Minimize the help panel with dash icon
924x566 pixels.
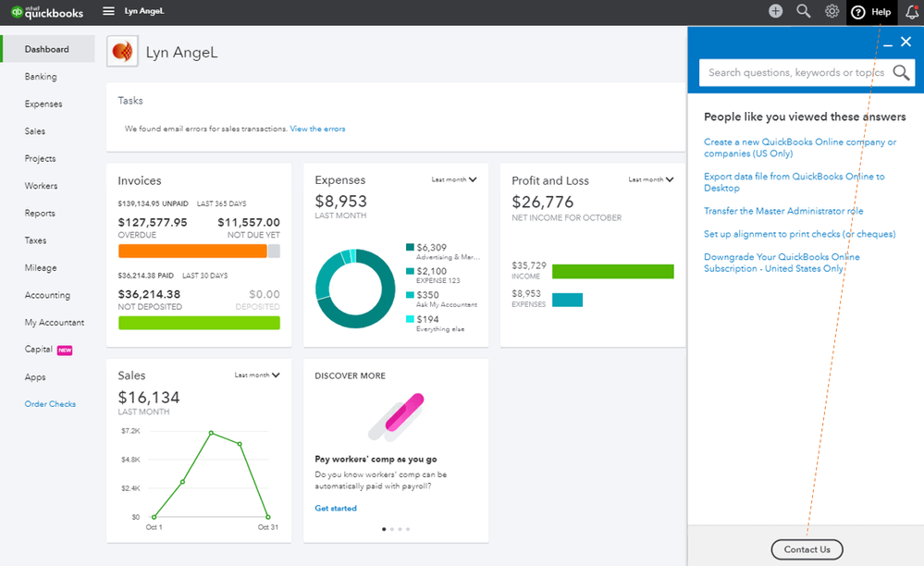887,44
